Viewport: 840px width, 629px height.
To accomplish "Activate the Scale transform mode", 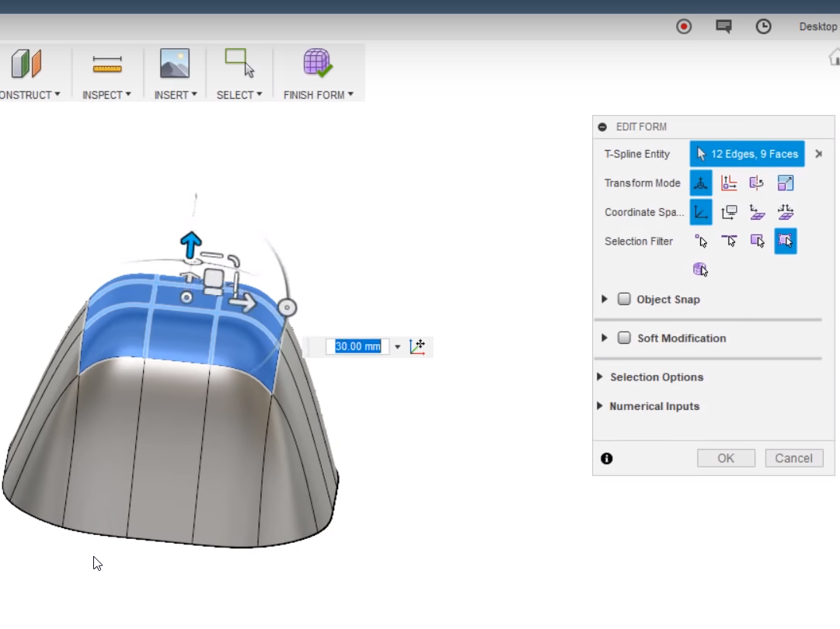I will coord(786,182).
